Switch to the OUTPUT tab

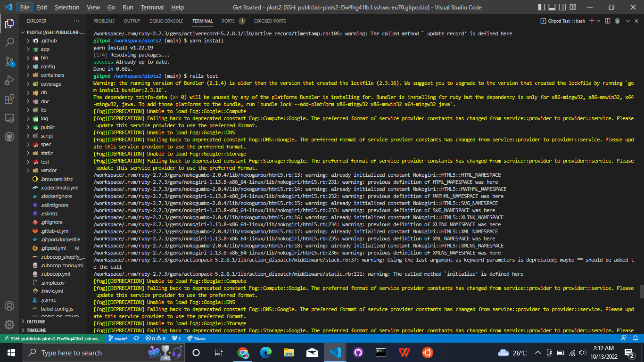tap(132, 21)
